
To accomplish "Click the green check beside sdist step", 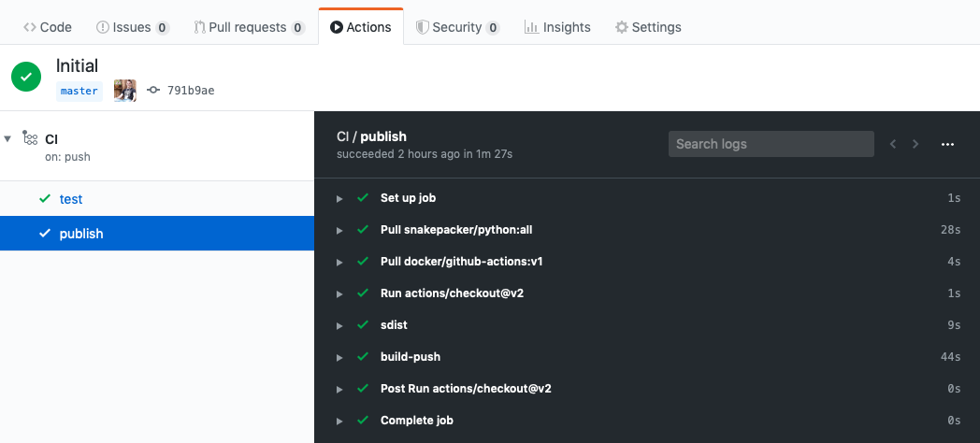I will click(x=363, y=324).
